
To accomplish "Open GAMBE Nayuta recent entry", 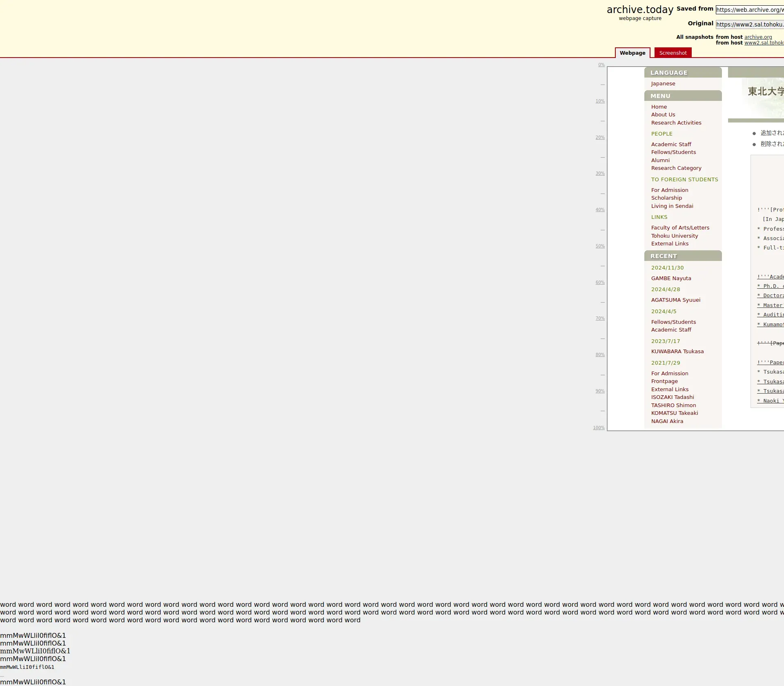I will 671,278.
